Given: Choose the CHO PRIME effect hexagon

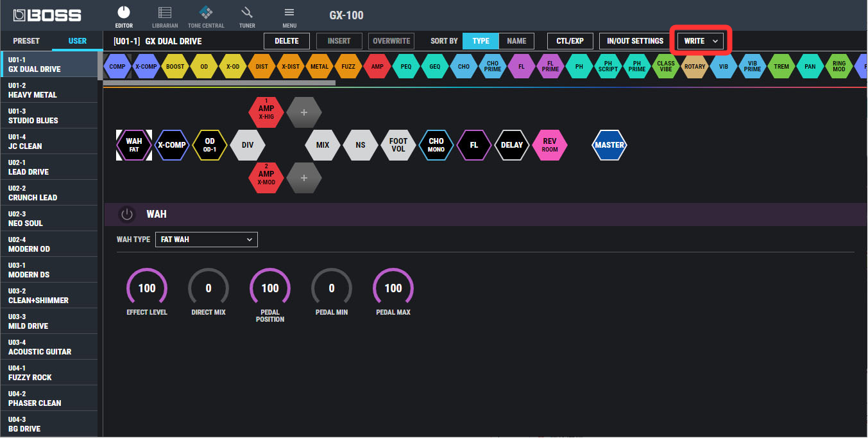Looking at the screenshot, I should (x=493, y=66).
